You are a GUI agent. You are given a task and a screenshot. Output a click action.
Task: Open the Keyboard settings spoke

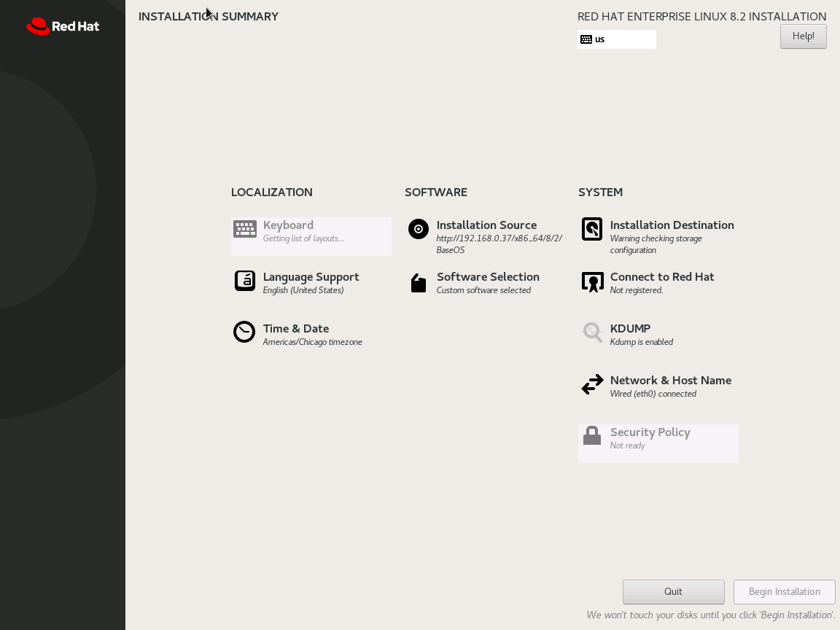[311, 236]
